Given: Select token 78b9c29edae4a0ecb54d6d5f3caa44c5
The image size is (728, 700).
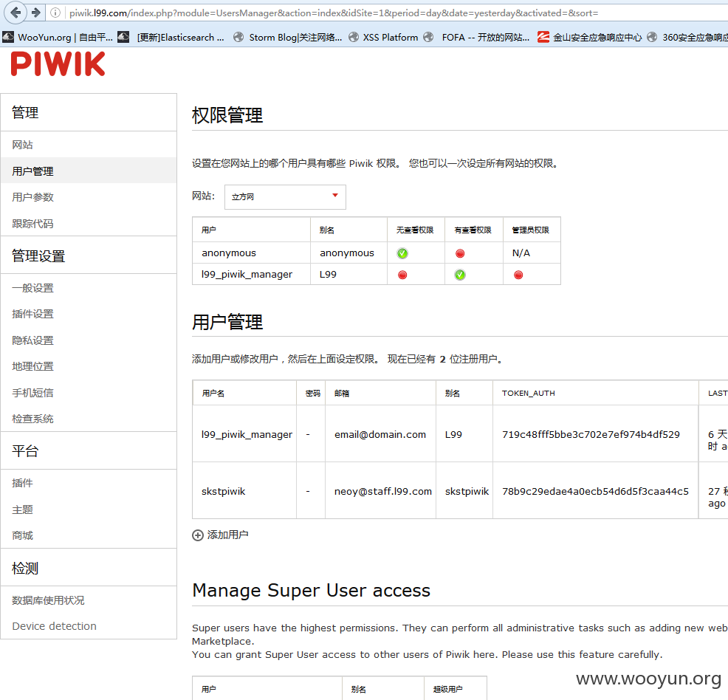Looking at the screenshot, I should click(595, 491).
